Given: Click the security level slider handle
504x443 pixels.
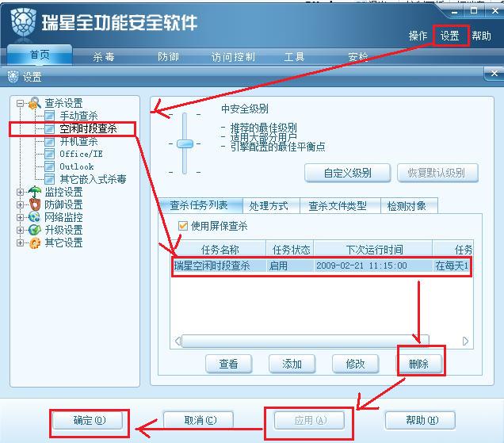Looking at the screenshot, I should pyautogui.click(x=185, y=143).
